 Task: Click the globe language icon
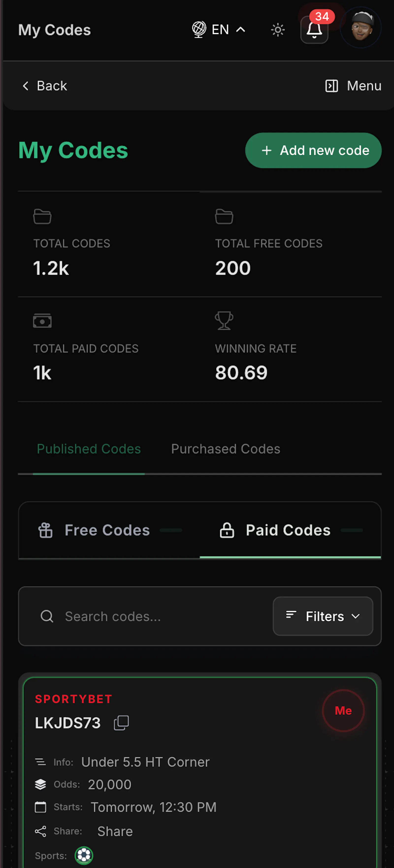pyautogui.click(x=199, y=29)
